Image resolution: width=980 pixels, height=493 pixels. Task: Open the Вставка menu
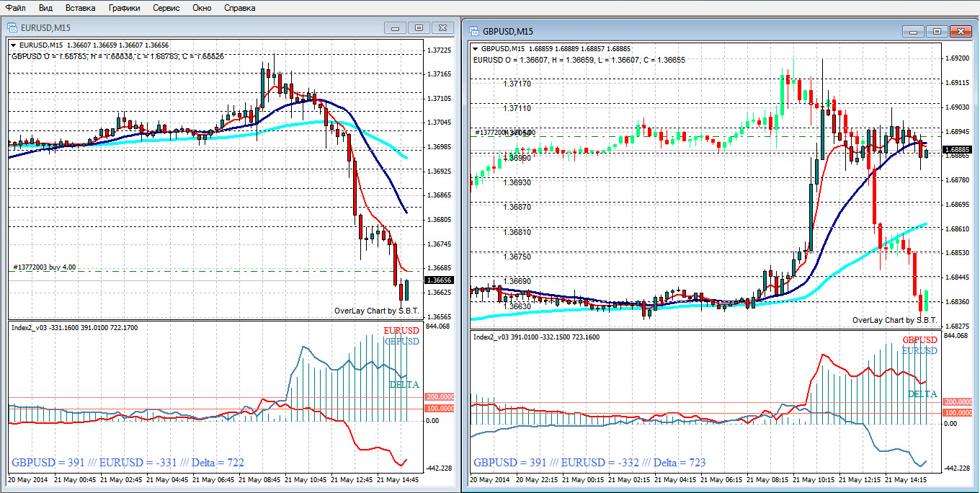[x=80, y=8]
